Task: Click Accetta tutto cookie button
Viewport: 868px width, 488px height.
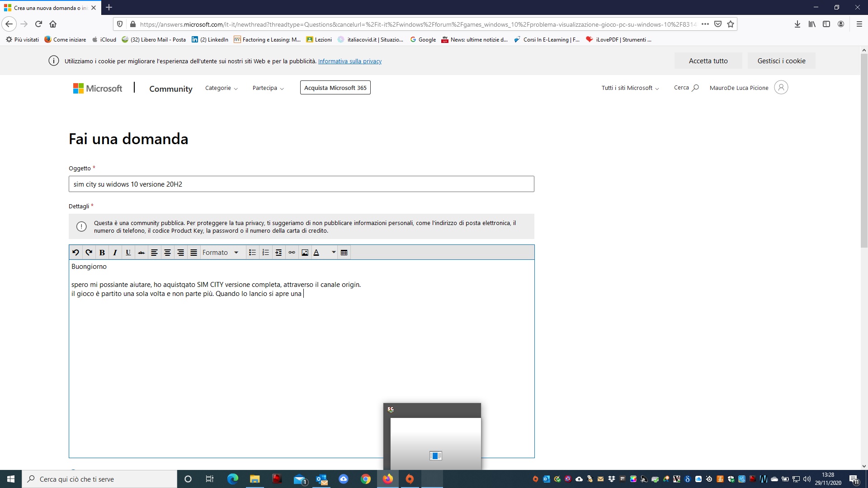Action: click(x=708, y=61)
